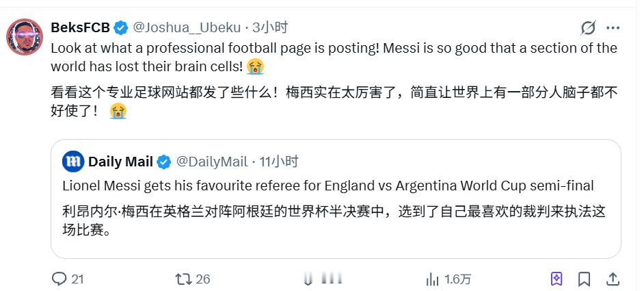Bookmark this tweet with the bookmark icon
Screen dimensions: 644x291
(x=584, y=279)
